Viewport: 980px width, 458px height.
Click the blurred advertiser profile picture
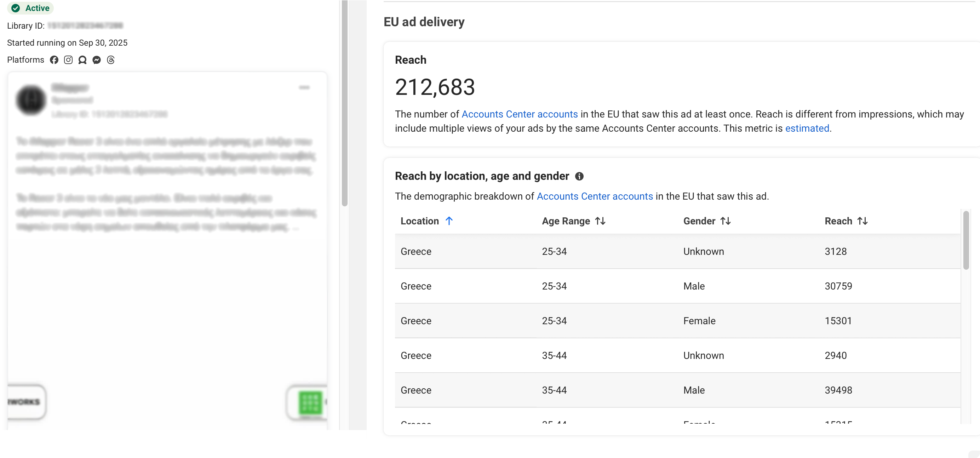pos(31,100)
